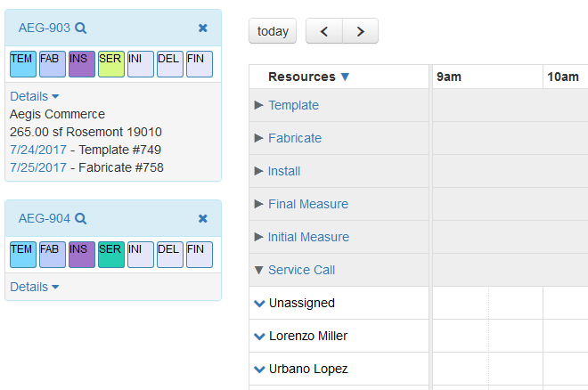
Task: Go to previous day with left arrow
Action: coord(324,31)
